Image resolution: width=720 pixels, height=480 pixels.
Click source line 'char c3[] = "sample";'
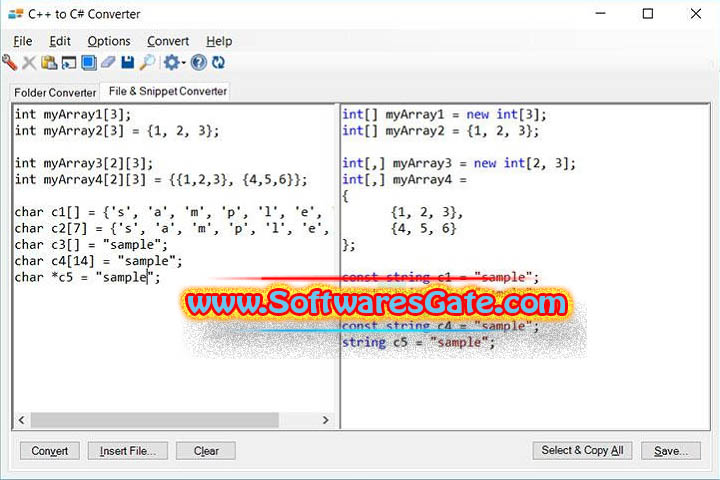tap(91, 244)
